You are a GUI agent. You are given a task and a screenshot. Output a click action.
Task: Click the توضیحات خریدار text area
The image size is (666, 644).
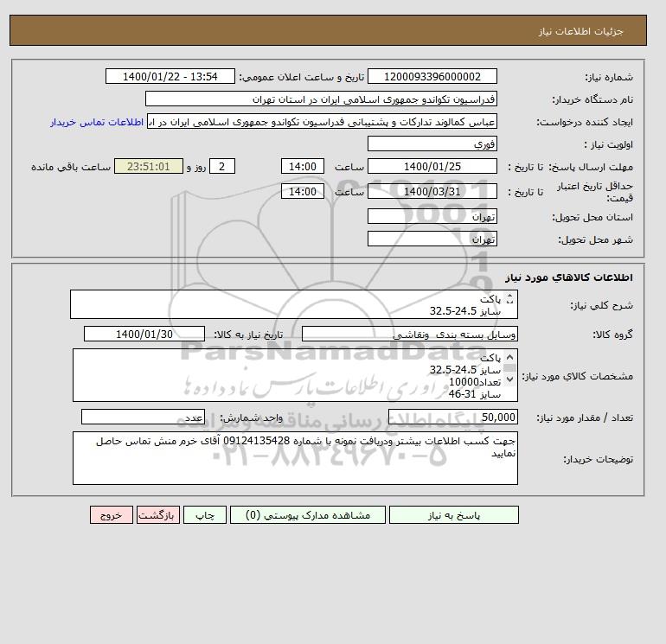coord(295,458)
